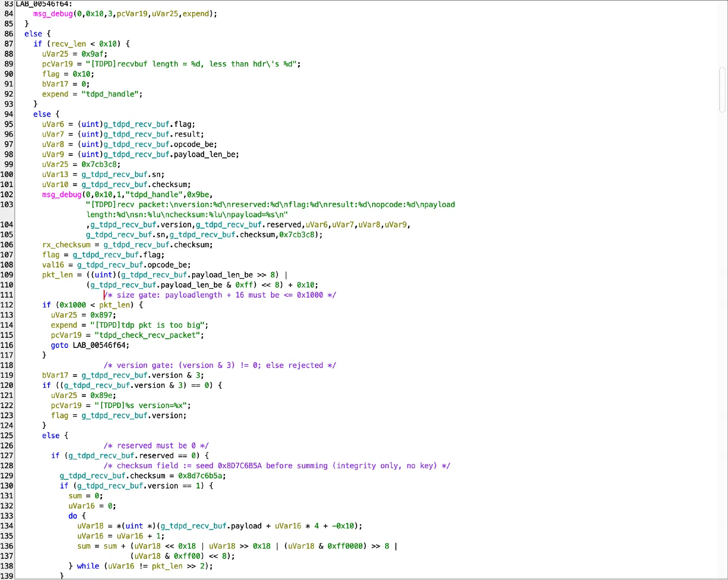Select the sum variable on line 131
The height and width of the screenshot is (580, 728).
pos(75,496)
